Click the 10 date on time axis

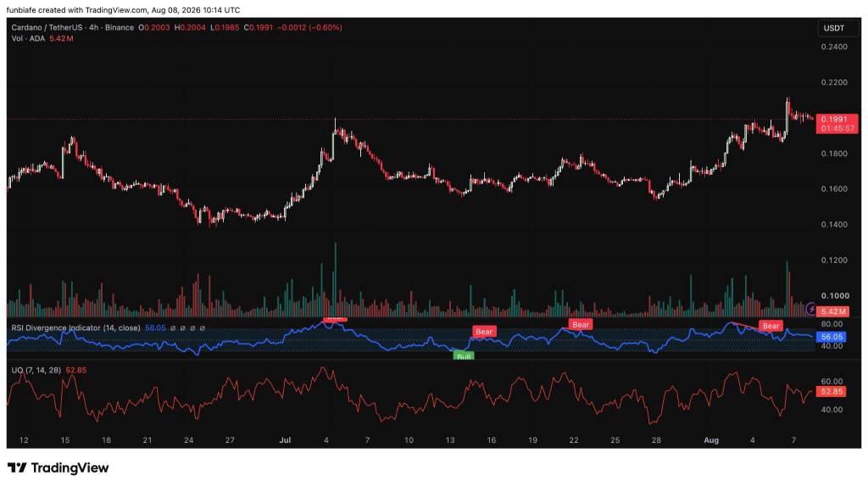(x=409, y=439)
